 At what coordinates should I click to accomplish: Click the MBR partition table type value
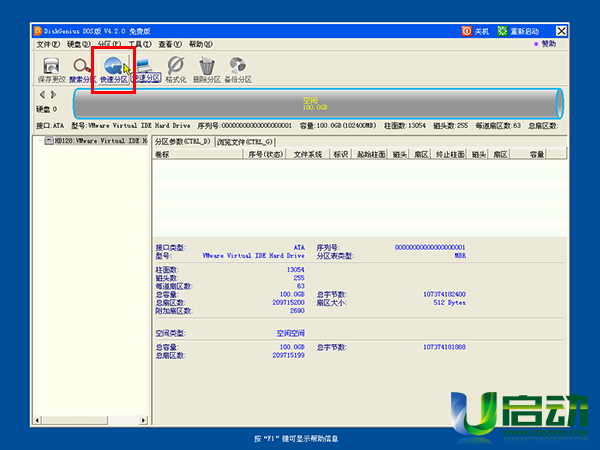coord(460,256)
